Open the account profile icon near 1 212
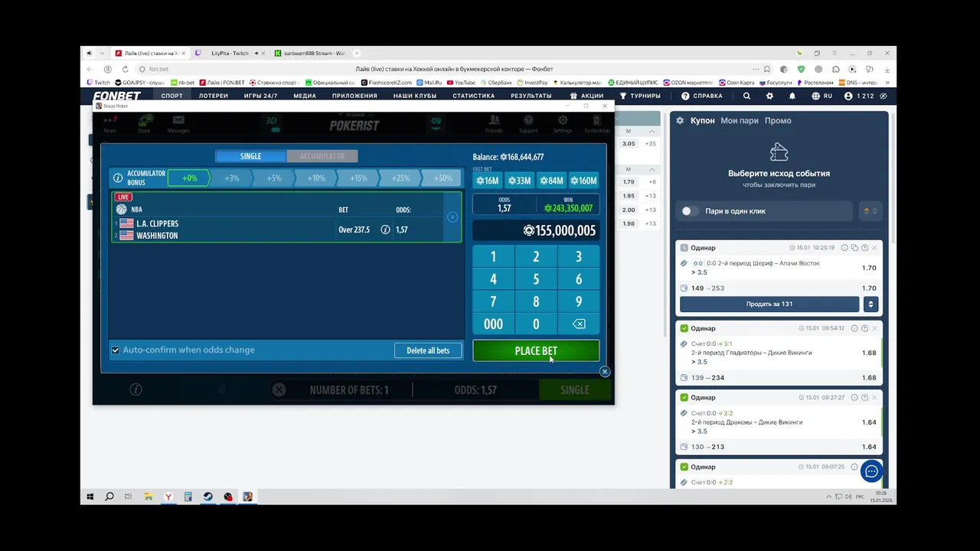The image size is (980, 551). [x=848, y=96]
